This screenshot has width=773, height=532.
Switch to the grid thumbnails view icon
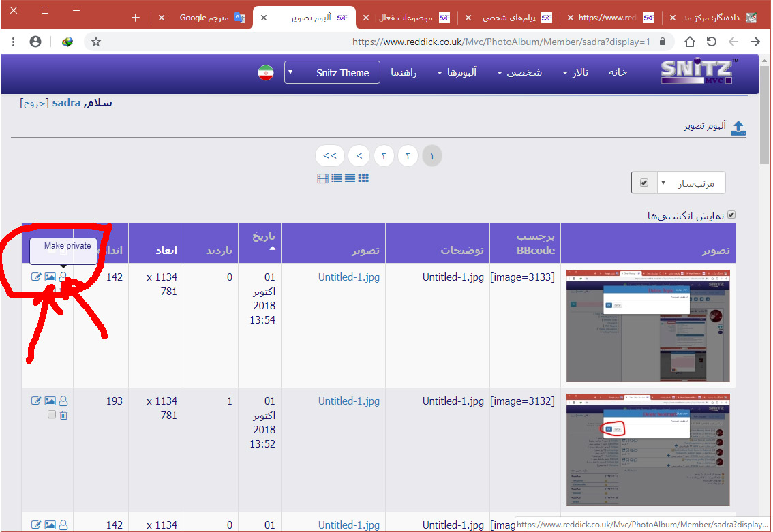point(363,178)
